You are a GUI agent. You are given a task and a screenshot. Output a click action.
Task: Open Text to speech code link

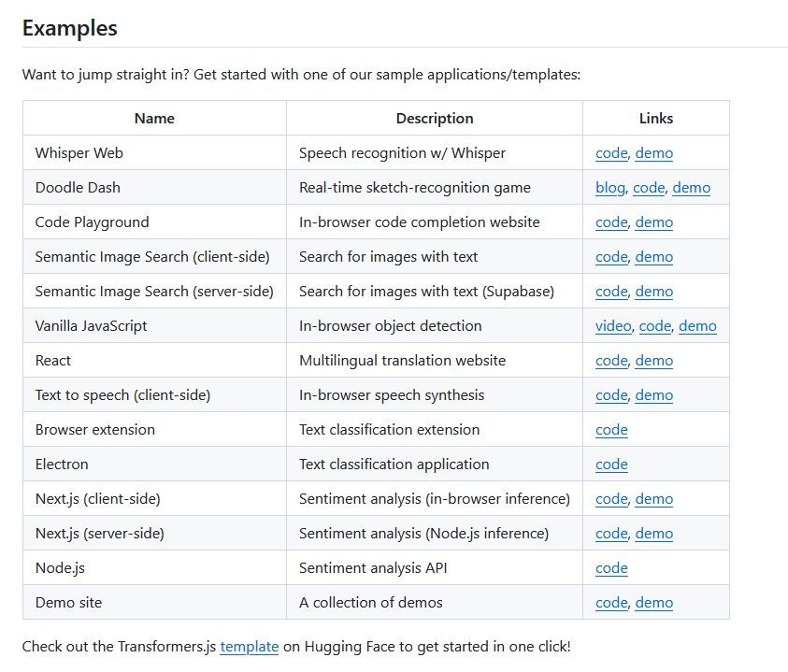pos(611,395)
